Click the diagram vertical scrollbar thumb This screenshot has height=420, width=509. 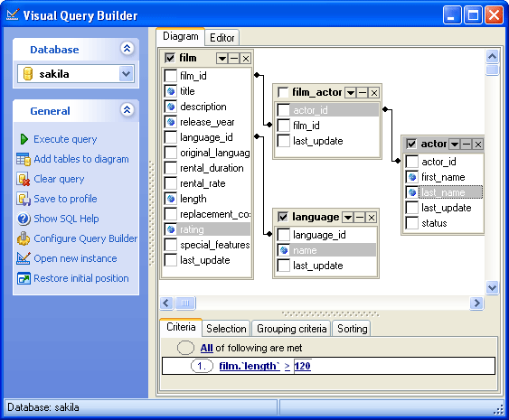[492, 70]
